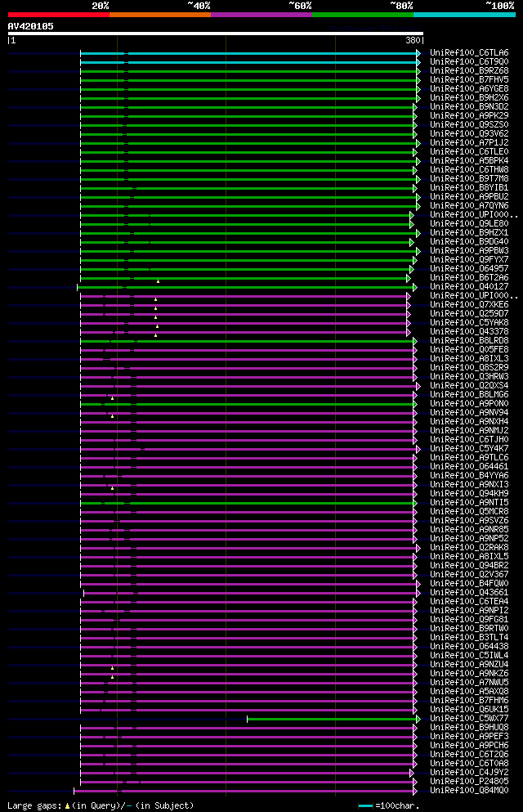Click the UniRef100_A9SVZ6 label

pos(469,520)
